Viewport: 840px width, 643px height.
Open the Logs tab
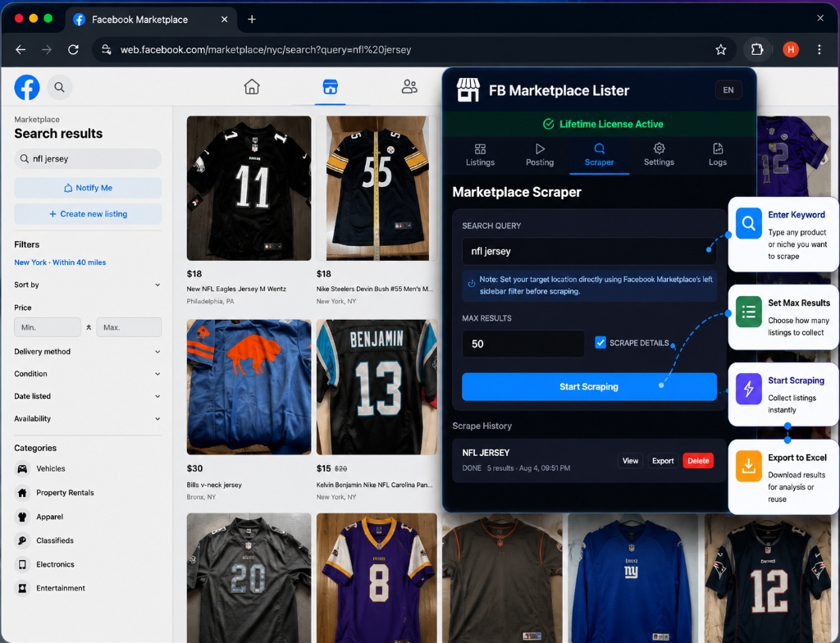click(718, 155)
